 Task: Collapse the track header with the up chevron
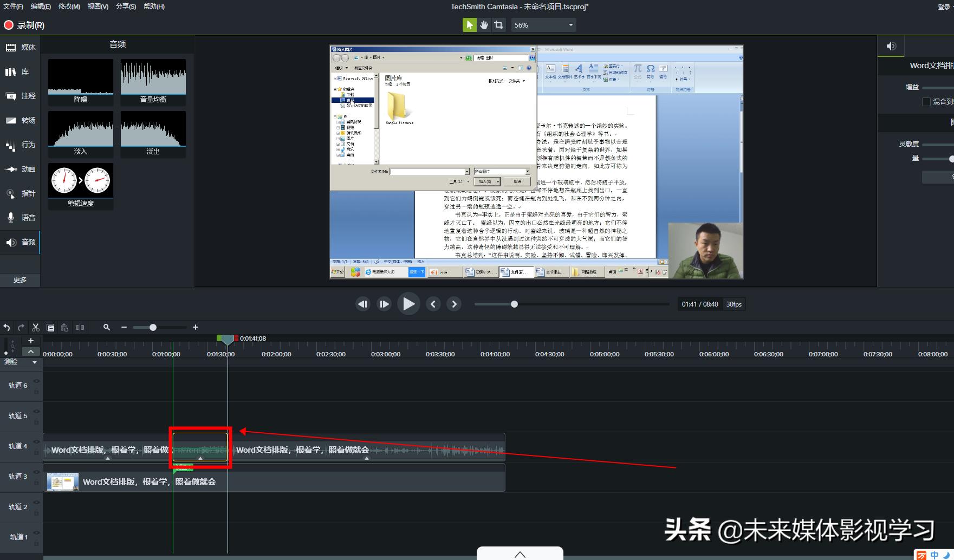click(x=31, y=351)
